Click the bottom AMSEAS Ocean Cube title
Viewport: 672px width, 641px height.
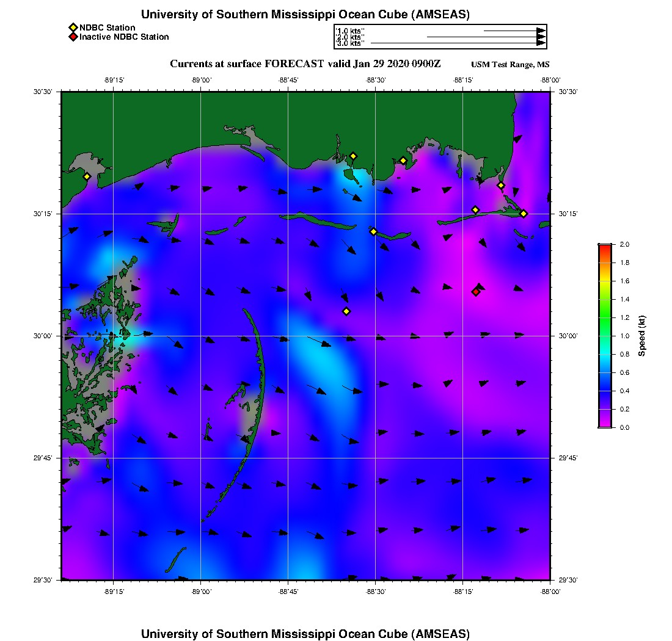click(x=305, y=633)
